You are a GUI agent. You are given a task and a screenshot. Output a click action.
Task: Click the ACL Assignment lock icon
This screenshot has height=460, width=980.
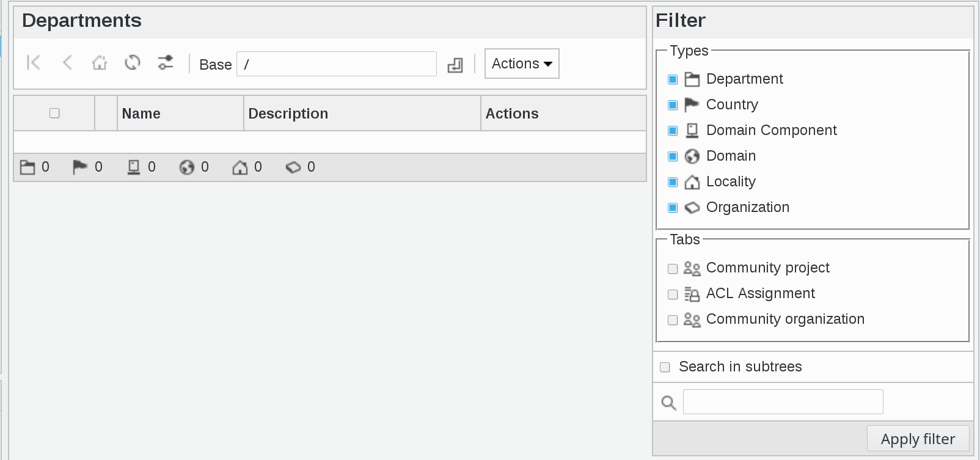point(692,294)
